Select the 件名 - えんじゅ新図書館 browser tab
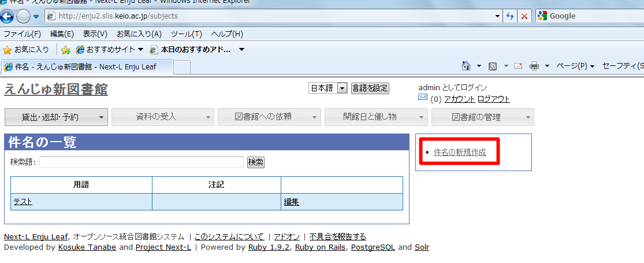Screen dimensions: 644x263 click(87, 66)
